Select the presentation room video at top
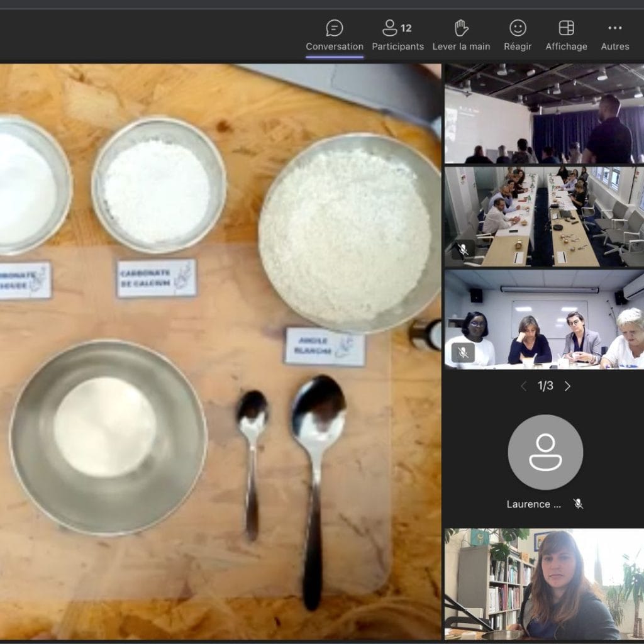The image size is (644, 644). coord(544,113)
